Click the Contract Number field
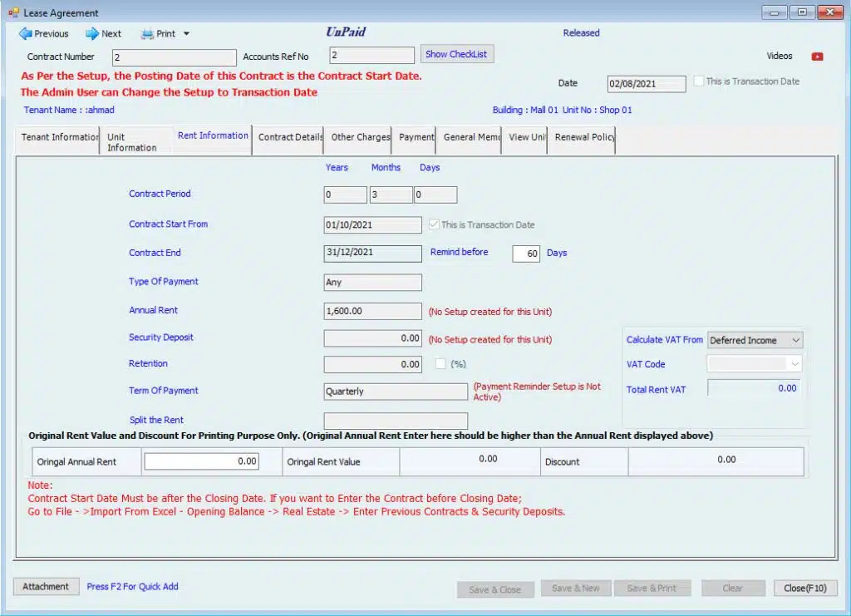Screen dimensions: 851x616 click(175, 57)
